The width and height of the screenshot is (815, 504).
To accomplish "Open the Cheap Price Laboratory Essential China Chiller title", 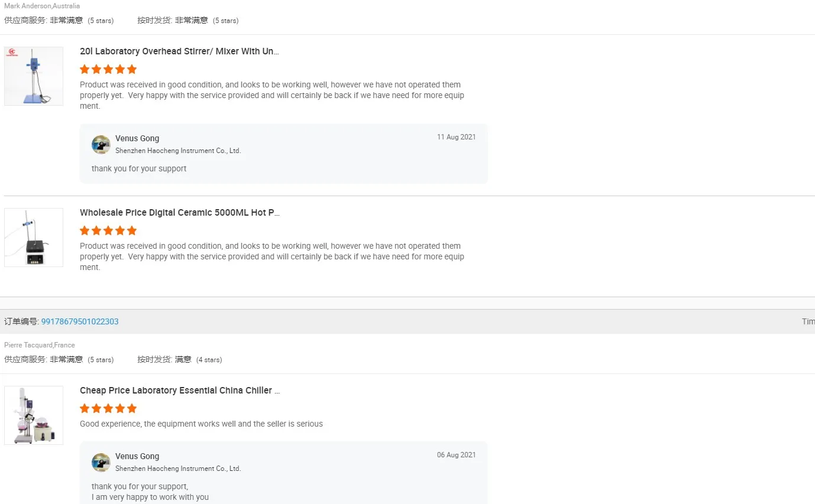I will point(180,391).
